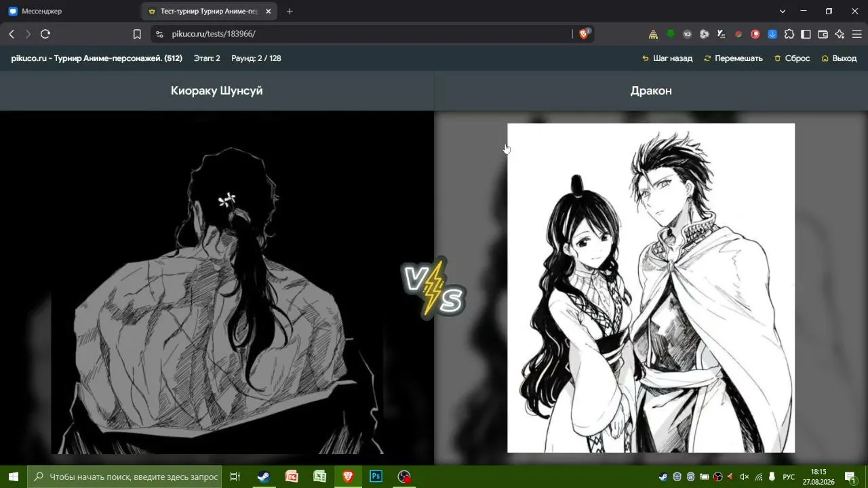Image resolution: width=868 pixels, height=488 pixels.
Task: Open PowerPoint from the taskbar
Action: 292,476
